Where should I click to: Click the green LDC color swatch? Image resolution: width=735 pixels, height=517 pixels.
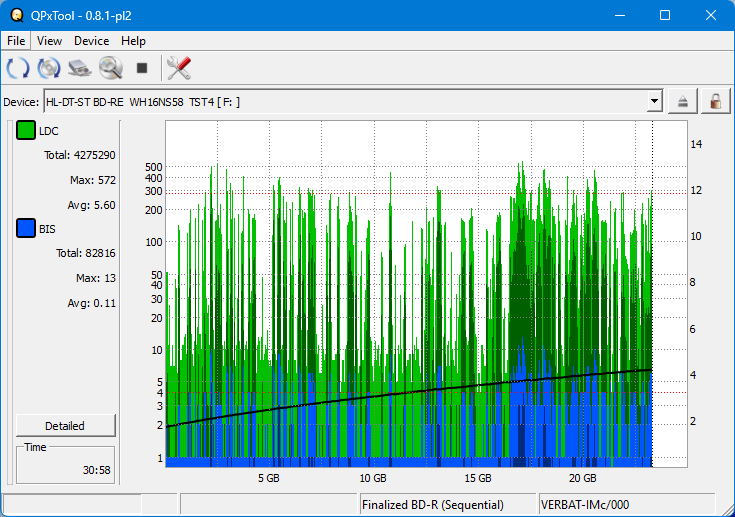(x=26, y=130)
